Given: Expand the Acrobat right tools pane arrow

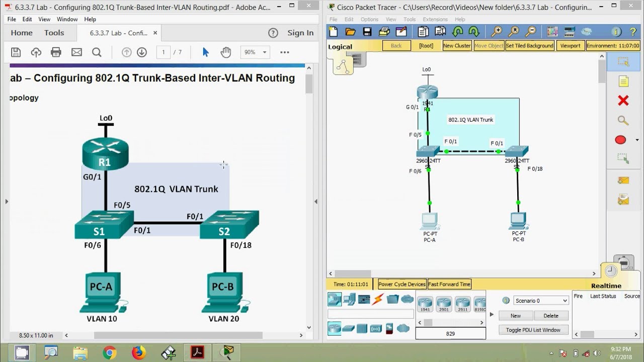Looking at the screenshot, I should click(316, 202).
